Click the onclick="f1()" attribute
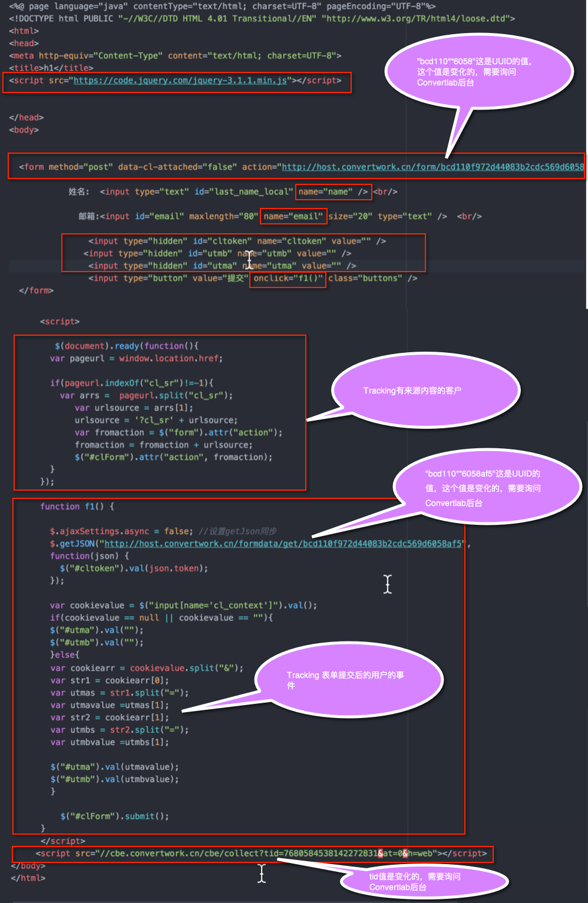Viewport: 588px width, 903px height. click(288, 278)
